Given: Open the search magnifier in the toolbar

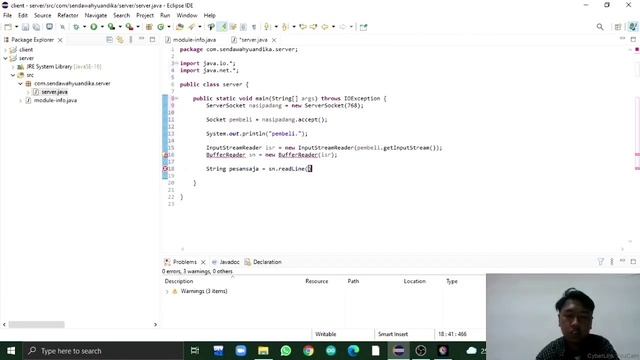Looking at the screenshot, I should click(x=600, y=27).
